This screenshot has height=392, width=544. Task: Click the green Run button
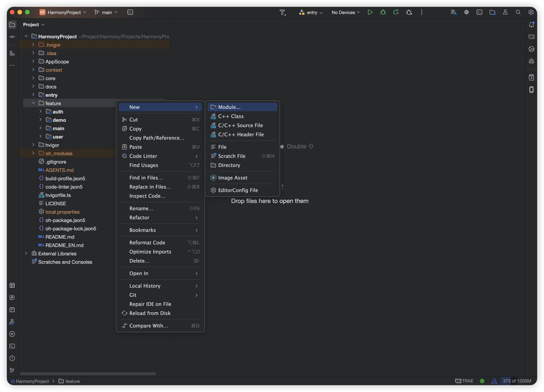coord(370,12)
